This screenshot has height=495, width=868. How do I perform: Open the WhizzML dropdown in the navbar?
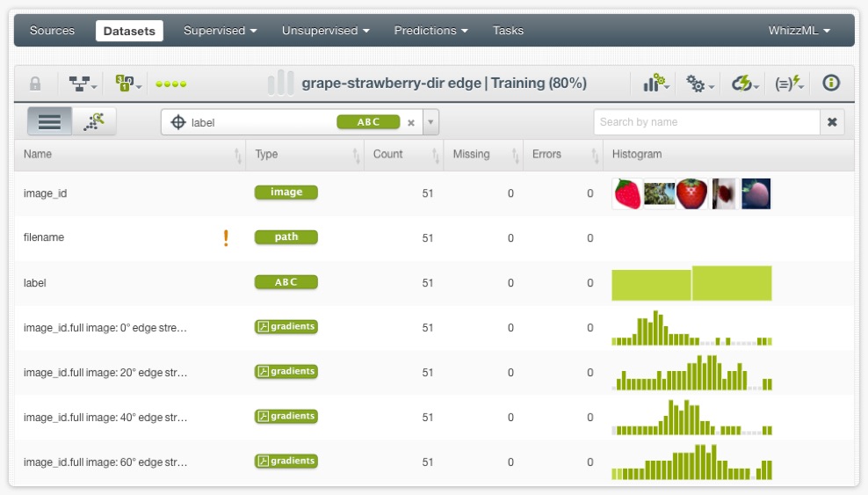(x=799, y=31)
